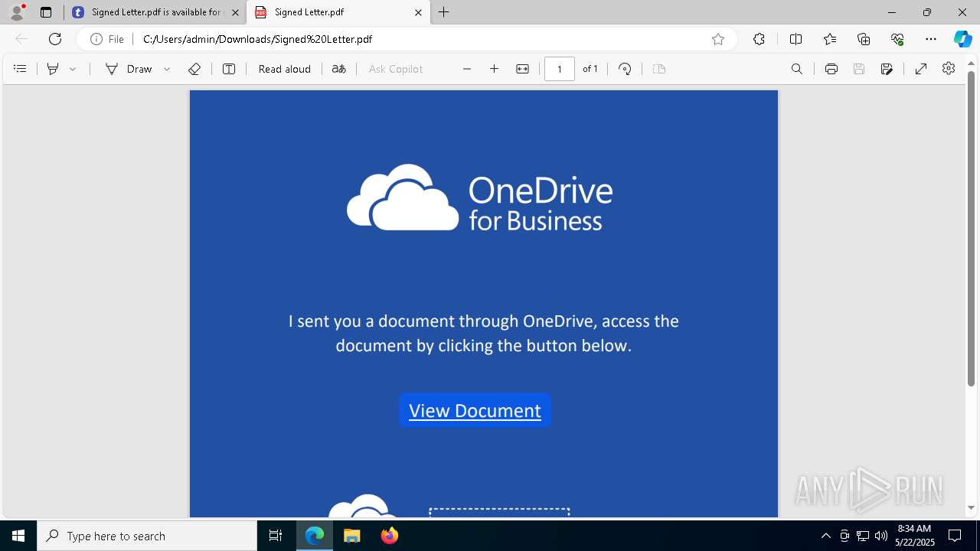Image resolution: width=980 pixels, height=551 pixels.
Task: Select the active Signed Letter.pdf tab
Action: coord(338,12)
